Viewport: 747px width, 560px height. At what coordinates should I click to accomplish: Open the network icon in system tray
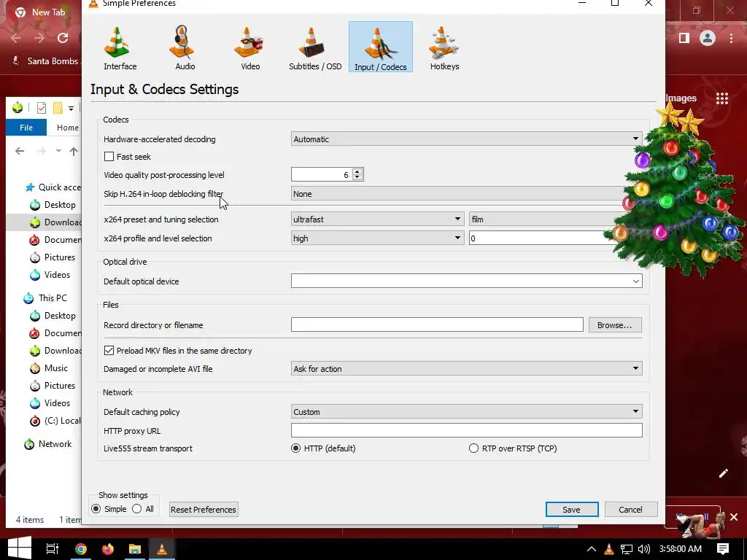(627, 549)
